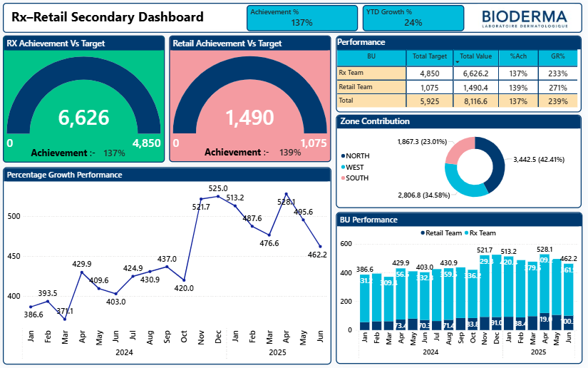This screenshot has width=588, height=368.
Task: Click the YTD Growth % card
Action: (x=413, y=17)
